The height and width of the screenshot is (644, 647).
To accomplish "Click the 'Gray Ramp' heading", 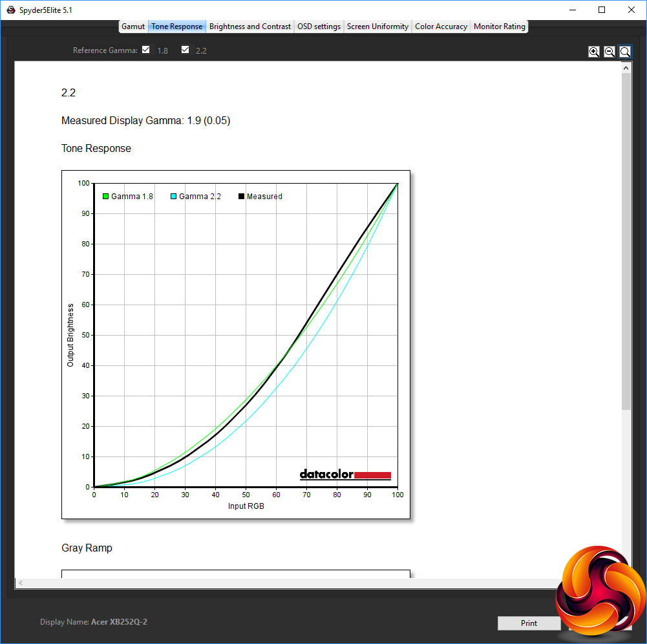I will pos(87,548).
